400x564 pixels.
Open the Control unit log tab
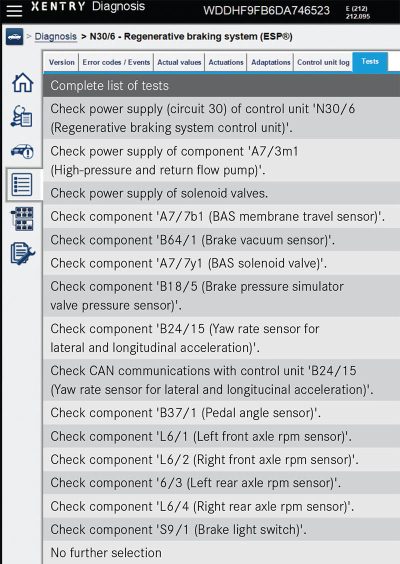tap(323, 62)
